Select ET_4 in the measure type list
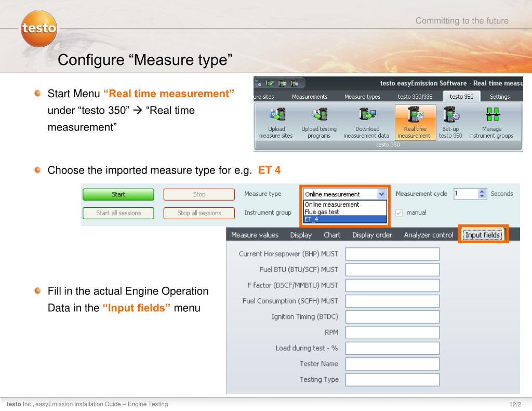The image size is (532, 411). [x=345, y=219]
